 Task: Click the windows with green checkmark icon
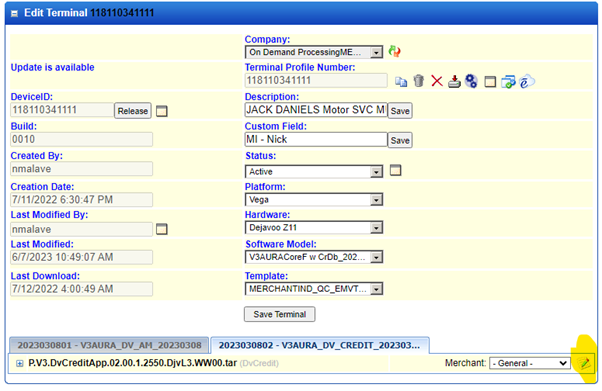[x=508, y=82]
